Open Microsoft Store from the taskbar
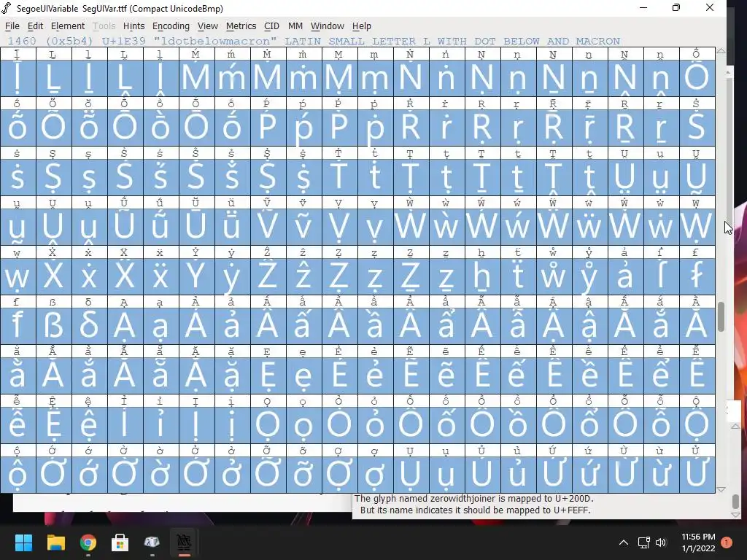 click(120, 542)
